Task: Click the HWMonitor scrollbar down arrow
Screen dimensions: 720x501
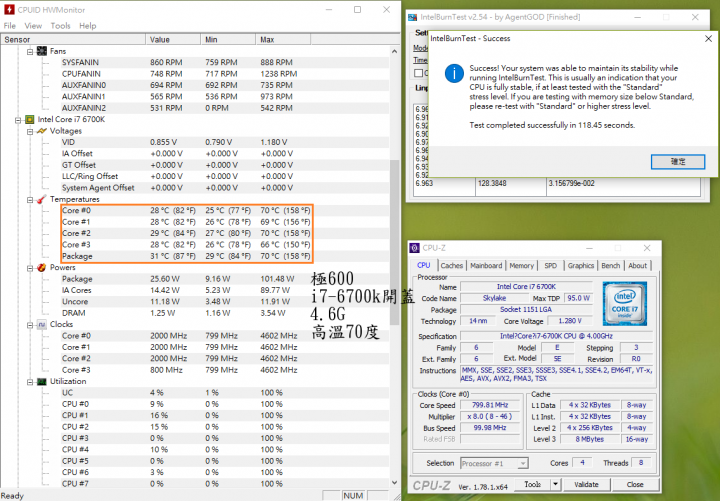Action: coord(394,482)
